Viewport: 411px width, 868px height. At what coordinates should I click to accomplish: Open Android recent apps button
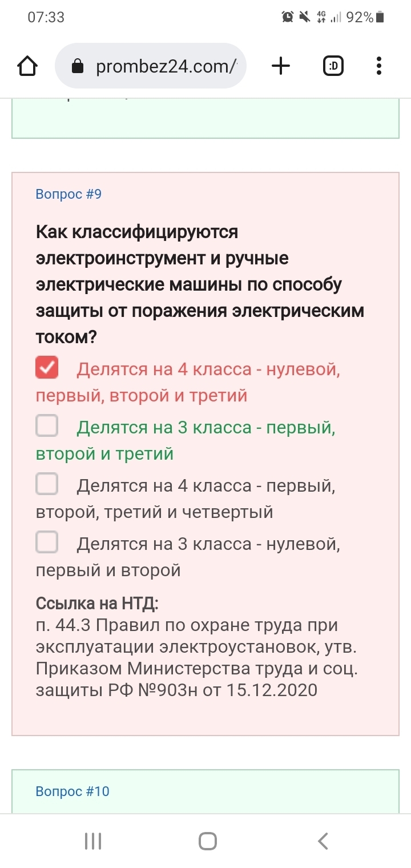coord(92,841)
